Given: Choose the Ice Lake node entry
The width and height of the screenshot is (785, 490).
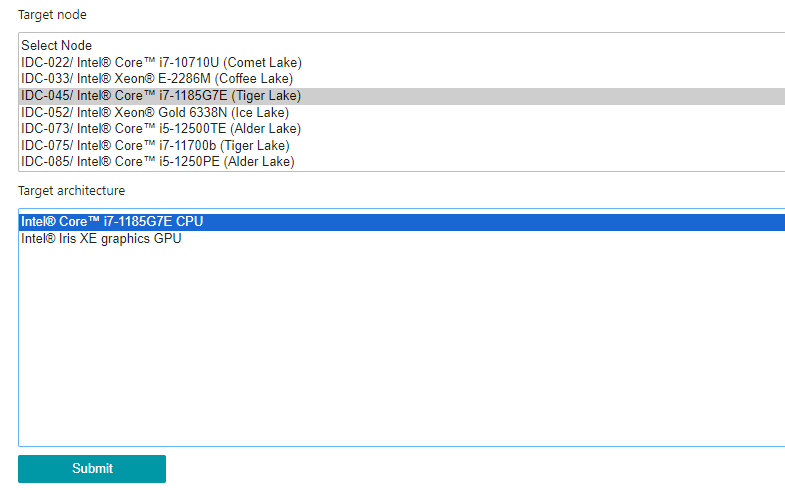Looking at the screenshot, I should (155, 112).
